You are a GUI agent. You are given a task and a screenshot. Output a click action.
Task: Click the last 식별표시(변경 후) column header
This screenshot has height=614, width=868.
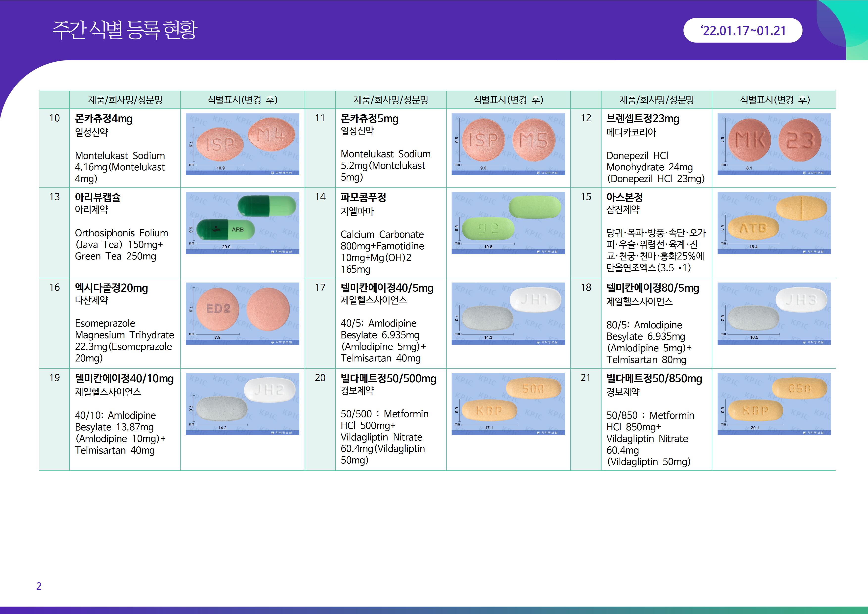point(774,100)
